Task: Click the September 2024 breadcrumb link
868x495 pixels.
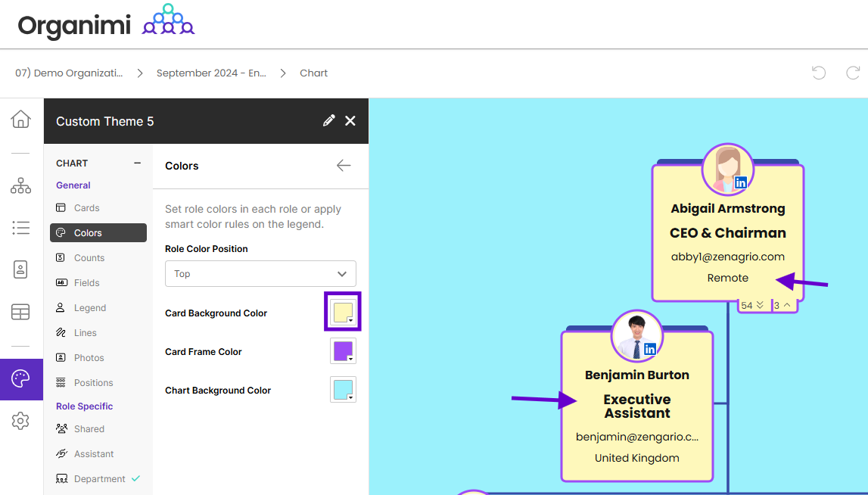Action: point(211,73)
